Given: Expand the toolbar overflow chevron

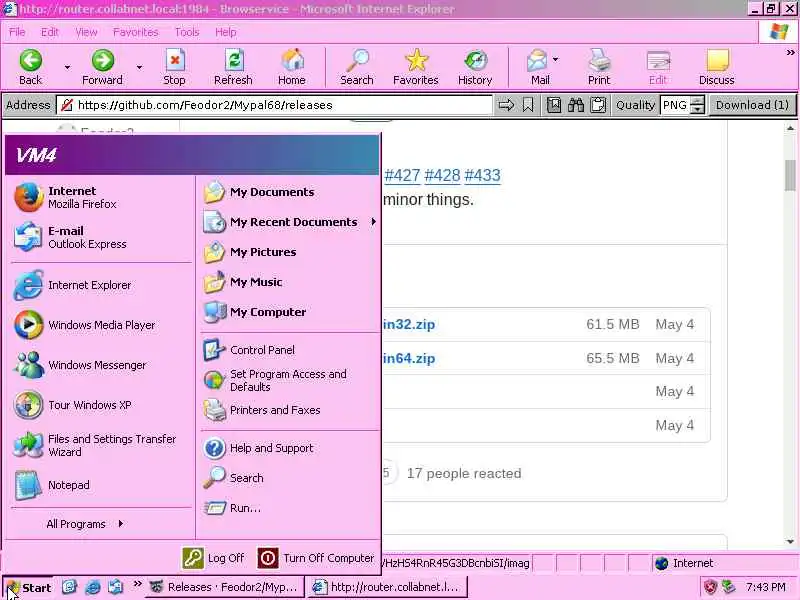Looking at the screenshot, I should (790, 53).
